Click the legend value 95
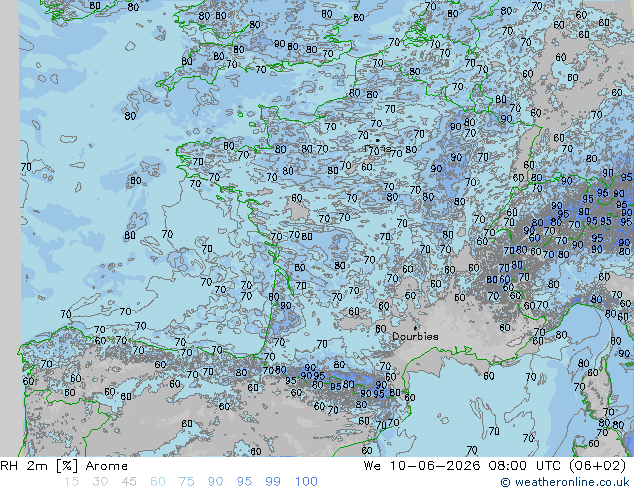Image resolution: width=634 pixels, height=490 pixels. click(244, 482)
